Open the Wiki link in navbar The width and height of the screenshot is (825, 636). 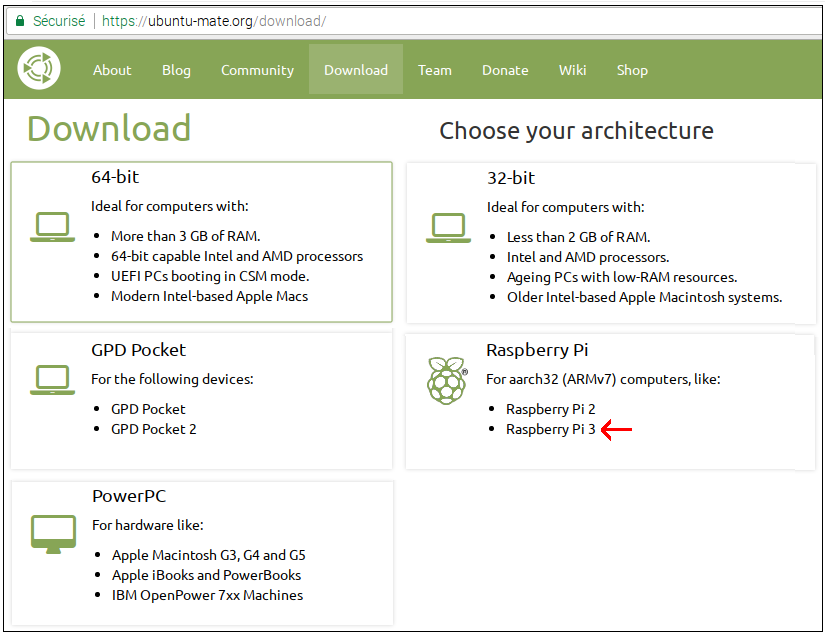572,70
